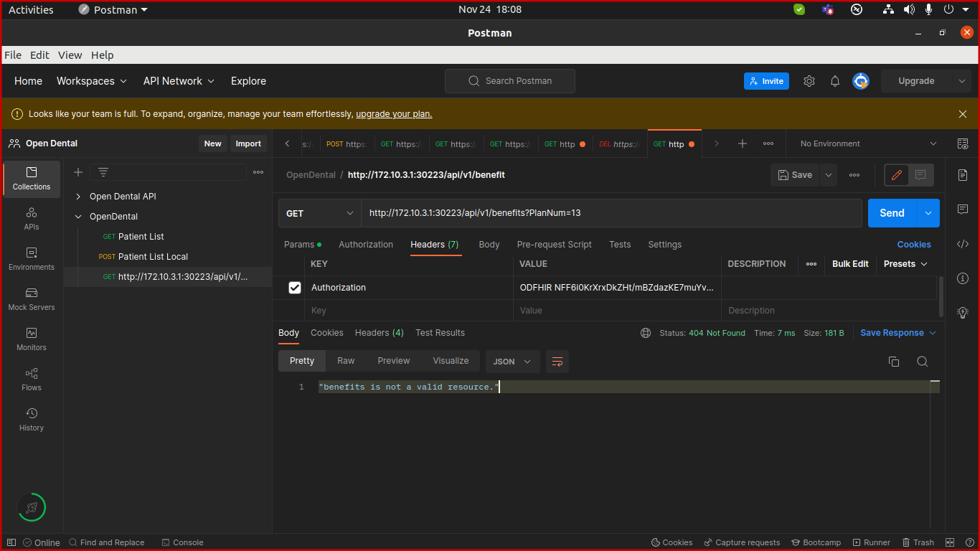Screen dimensions: 980x551
Task: Open the History sidebar panel
Action: [x=32, y=420]
